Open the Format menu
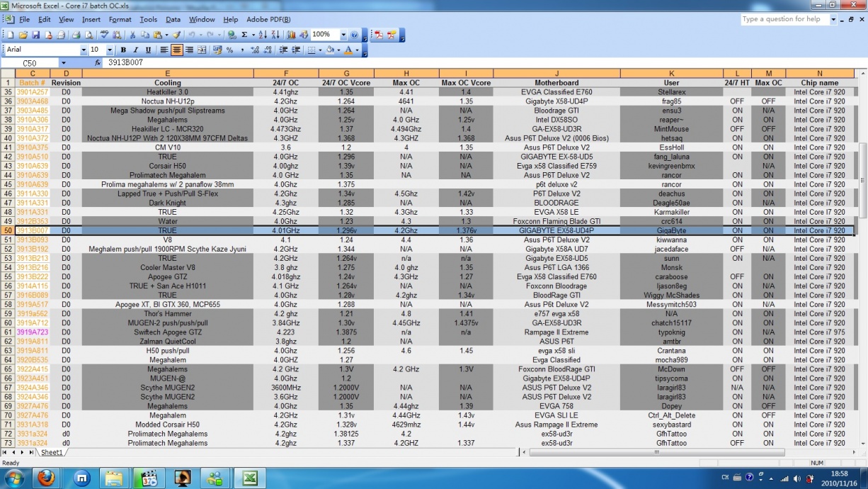The image size is (868, 489). click(120, 20)
